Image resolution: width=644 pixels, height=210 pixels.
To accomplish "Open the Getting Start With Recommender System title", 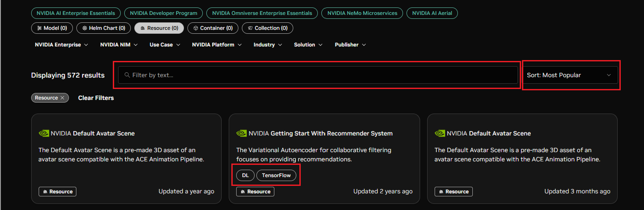I will (331, 133).
